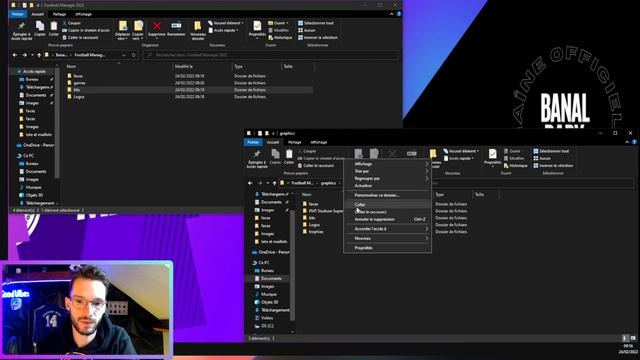The width and height of the screenshot is (640, 360).
Task: Click the up-folder arrow in the graphics window
Action: click(x=274, y=183)
